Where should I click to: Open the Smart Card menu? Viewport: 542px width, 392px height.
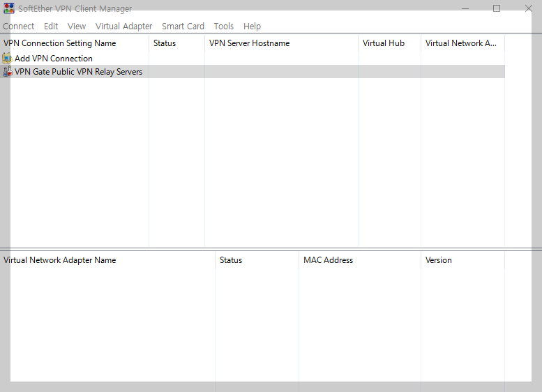click(x=183, y=27)
